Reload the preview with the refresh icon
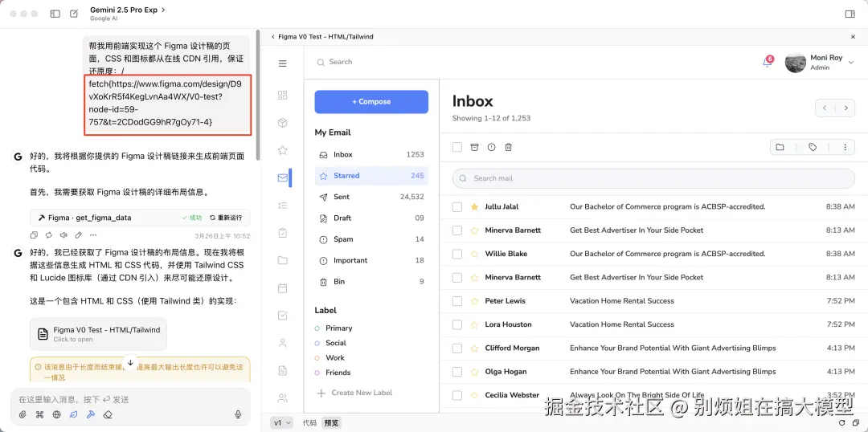This screenshot has width=868, height=432. coord(841,423)
